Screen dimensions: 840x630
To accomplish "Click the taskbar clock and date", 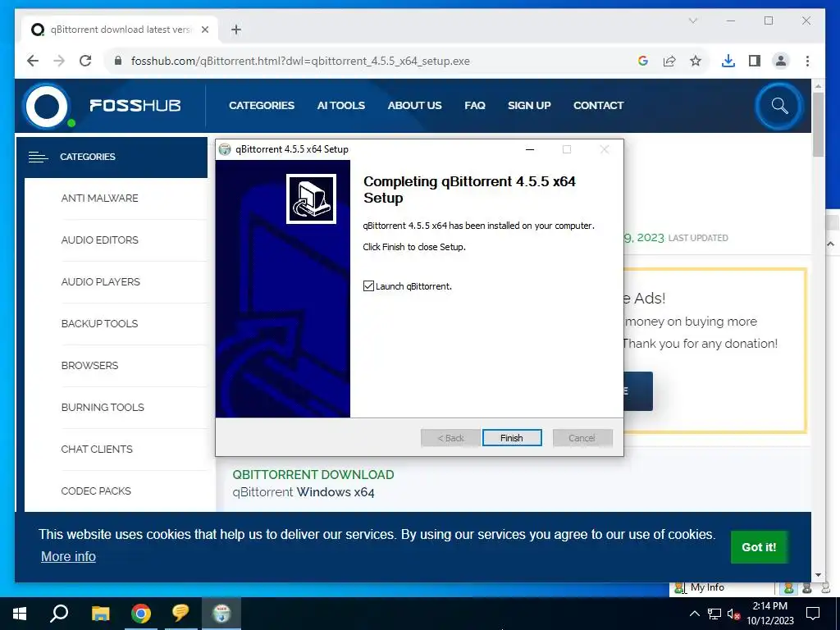I will (x=769, y=614).
